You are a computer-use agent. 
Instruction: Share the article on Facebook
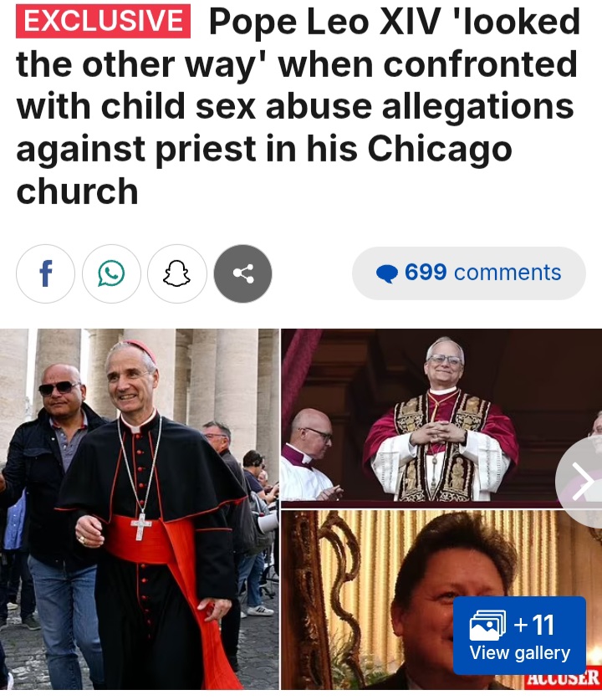45,273
